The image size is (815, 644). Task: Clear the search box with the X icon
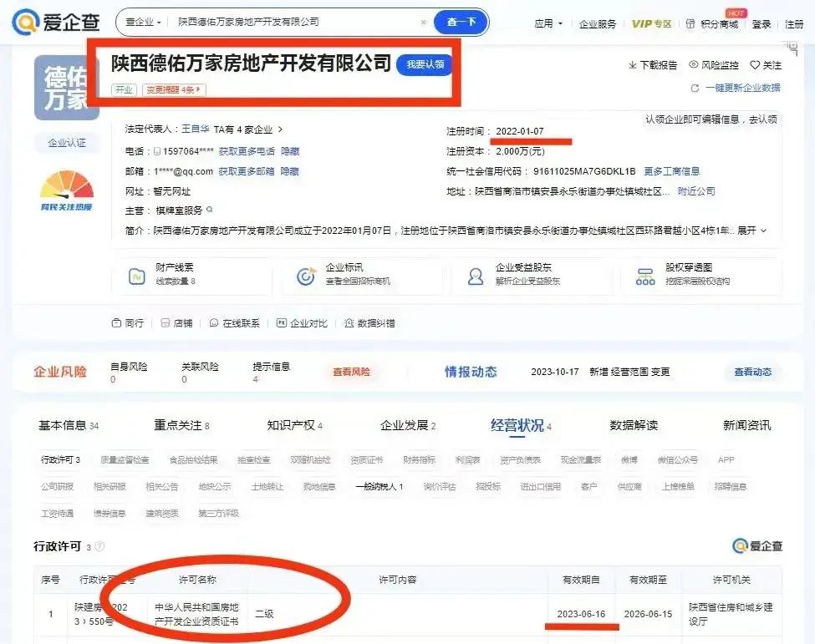(x=424, y=22)
